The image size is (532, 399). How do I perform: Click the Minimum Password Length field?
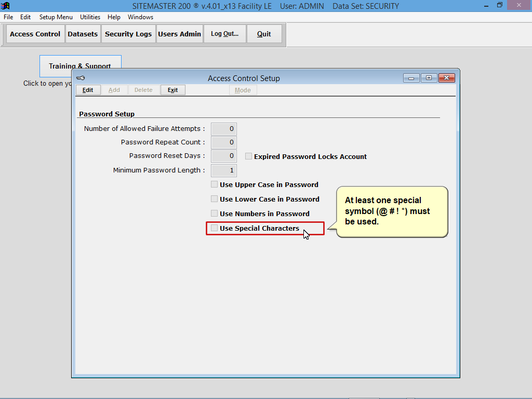224,170
